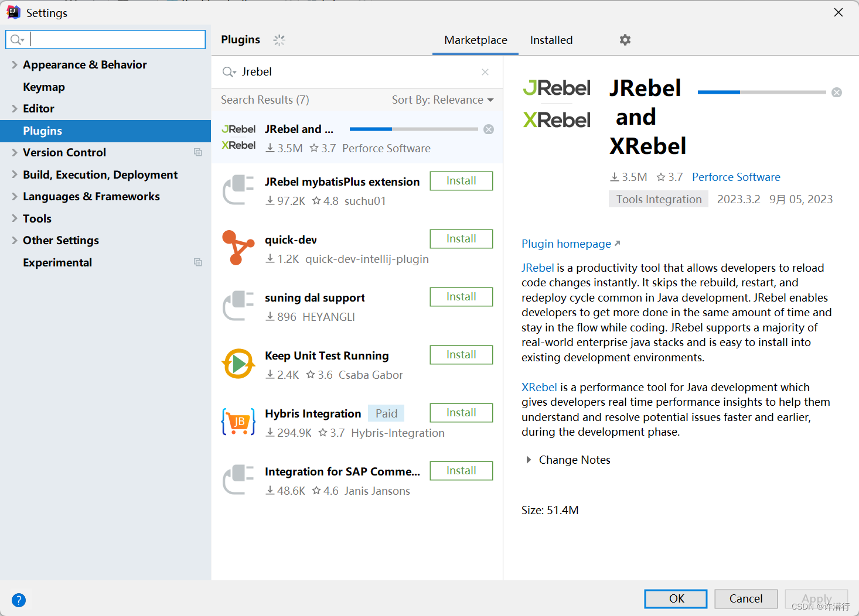The height and width of the screenshot is (616, 859).
Task: Expand the Tools tree node
Action: coord(15,218)
